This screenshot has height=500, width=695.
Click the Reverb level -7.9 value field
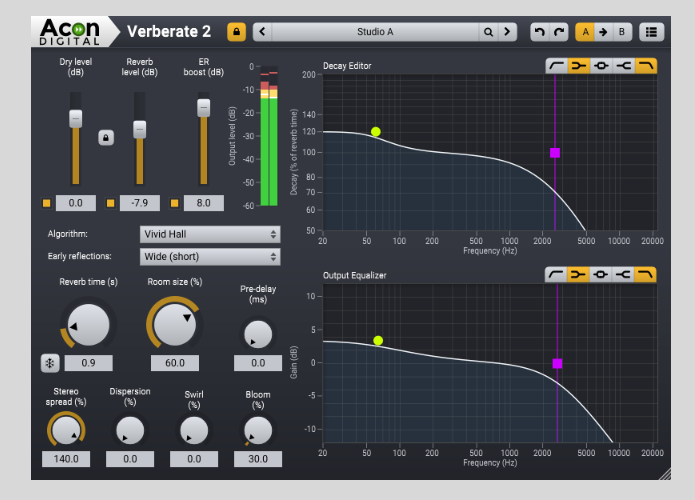[140, 203]
